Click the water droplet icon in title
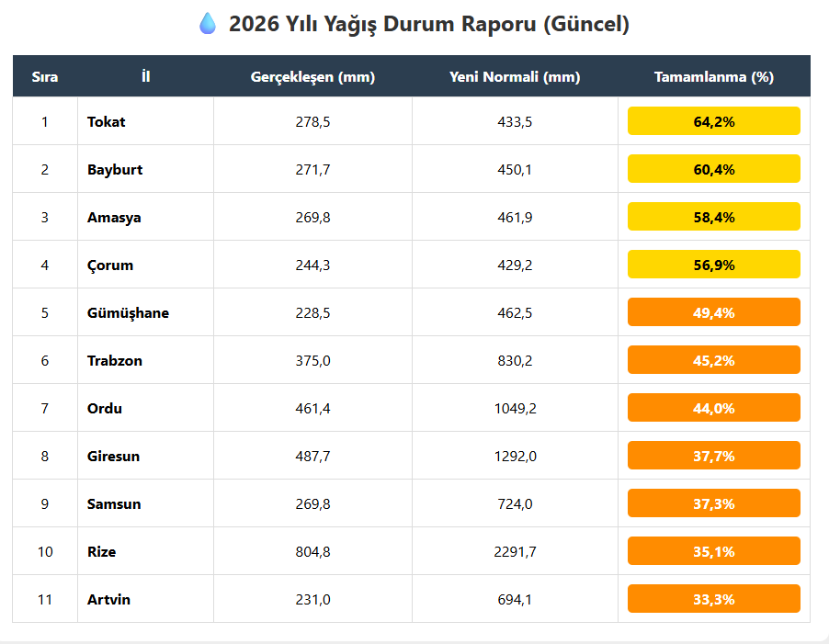829x644 pixels. point(208,24)
